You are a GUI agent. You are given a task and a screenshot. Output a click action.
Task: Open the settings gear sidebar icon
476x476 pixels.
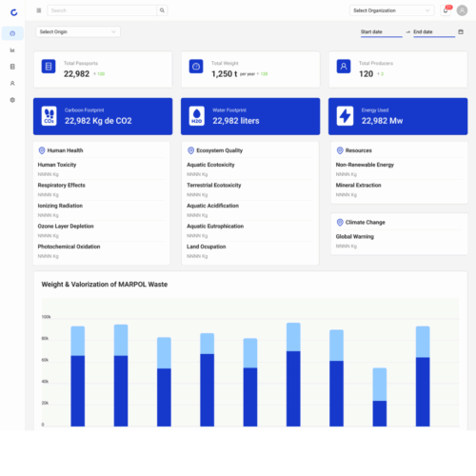[12, 100]
